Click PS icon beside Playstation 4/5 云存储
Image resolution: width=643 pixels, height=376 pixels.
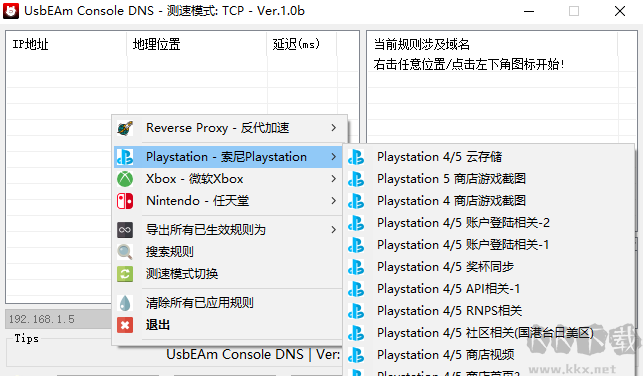[x=356, y=157]
